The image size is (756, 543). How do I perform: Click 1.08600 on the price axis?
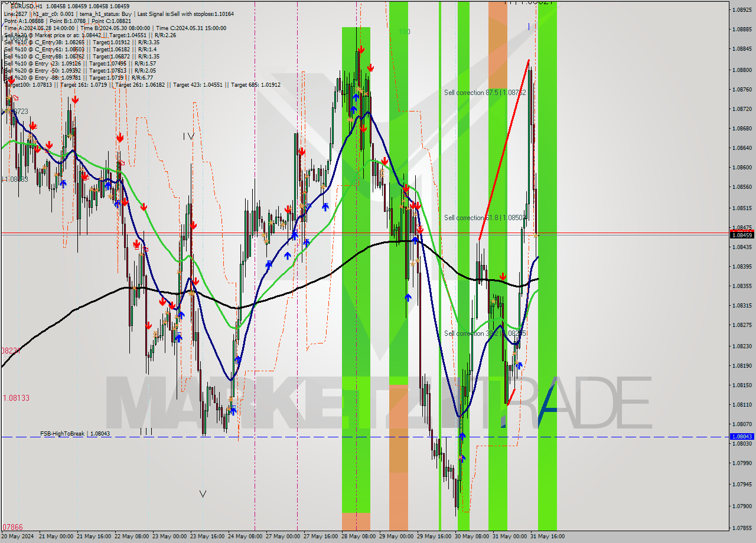coord(742,168)
